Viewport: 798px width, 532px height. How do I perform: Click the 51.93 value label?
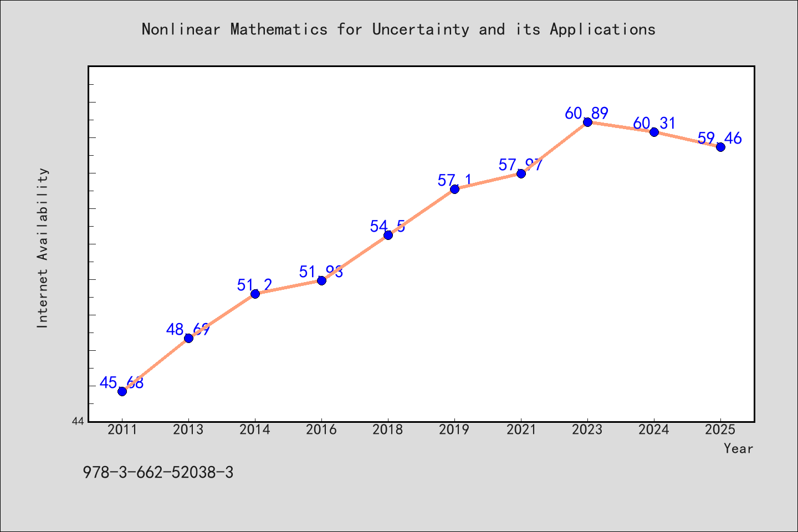tap(321, 272)
